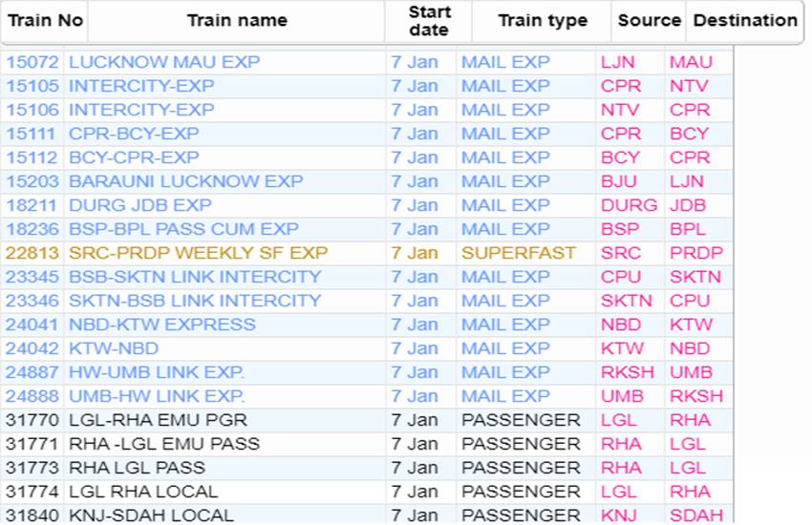The image size is (812, 525).
Task: Click BARAUNI LUCKNOW EXP train name
Action: [x=186, y=181]
